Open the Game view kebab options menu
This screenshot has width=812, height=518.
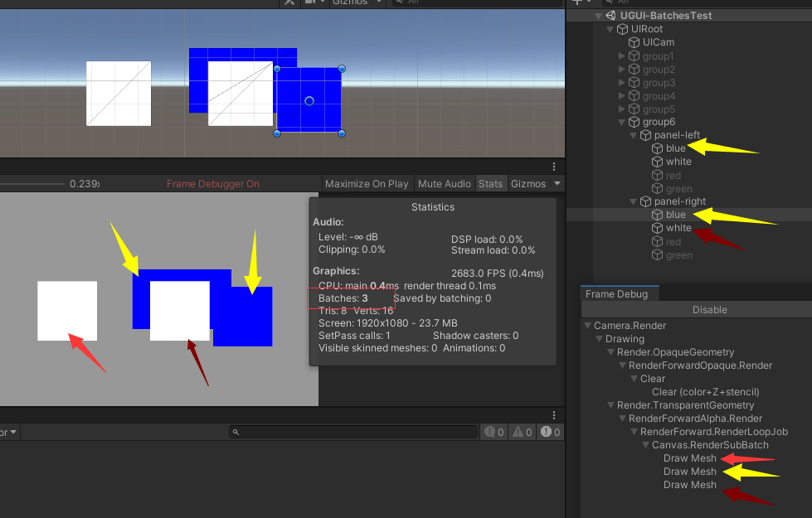(x=555, y=167)
